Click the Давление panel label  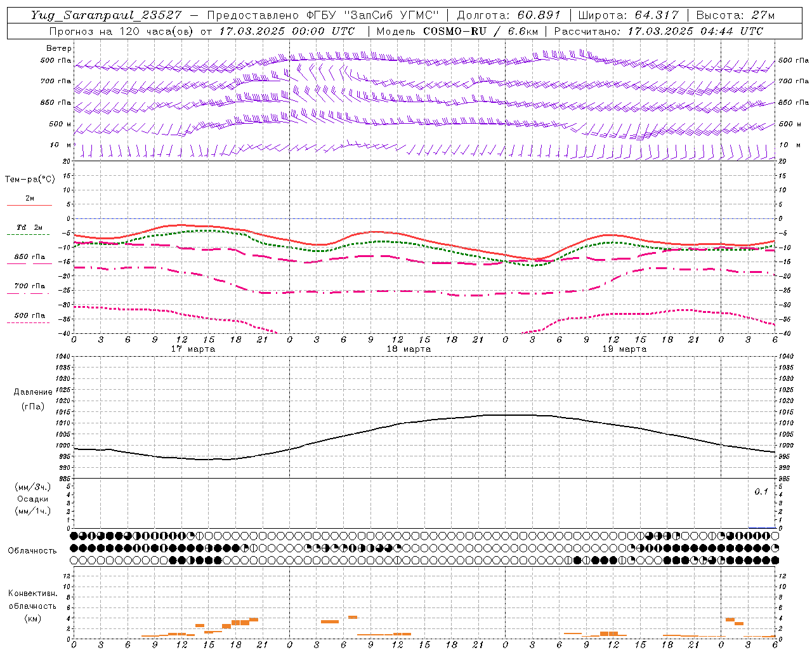(x=33, y=392)
